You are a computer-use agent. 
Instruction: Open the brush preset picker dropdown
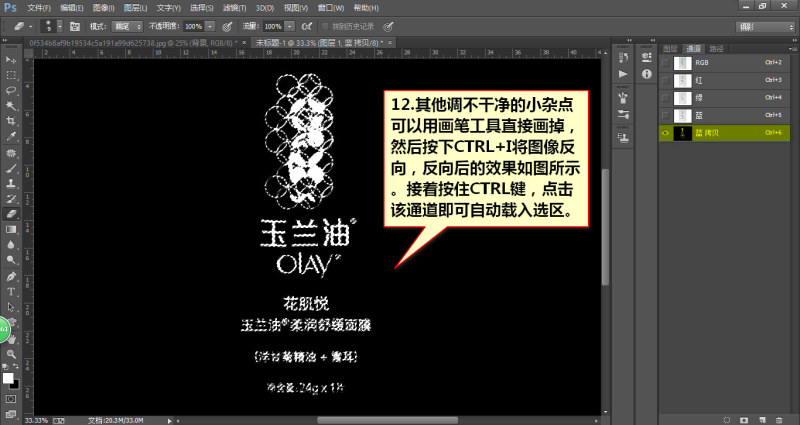60,26
